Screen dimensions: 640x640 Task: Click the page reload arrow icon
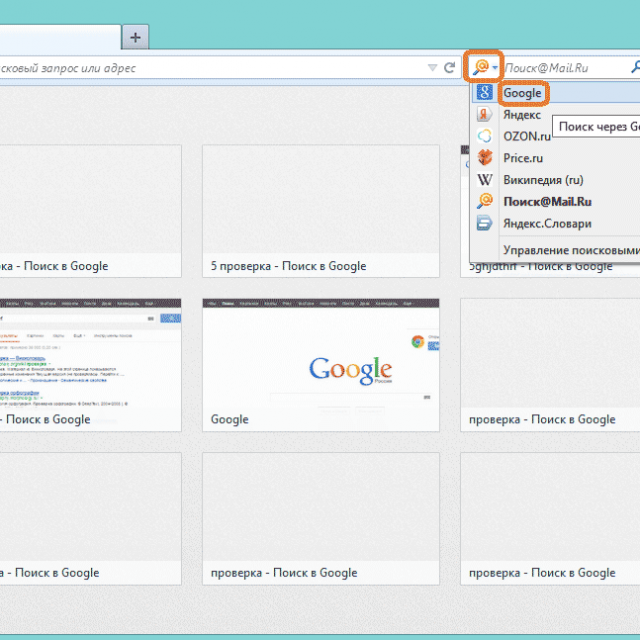(x=449, y=68)
